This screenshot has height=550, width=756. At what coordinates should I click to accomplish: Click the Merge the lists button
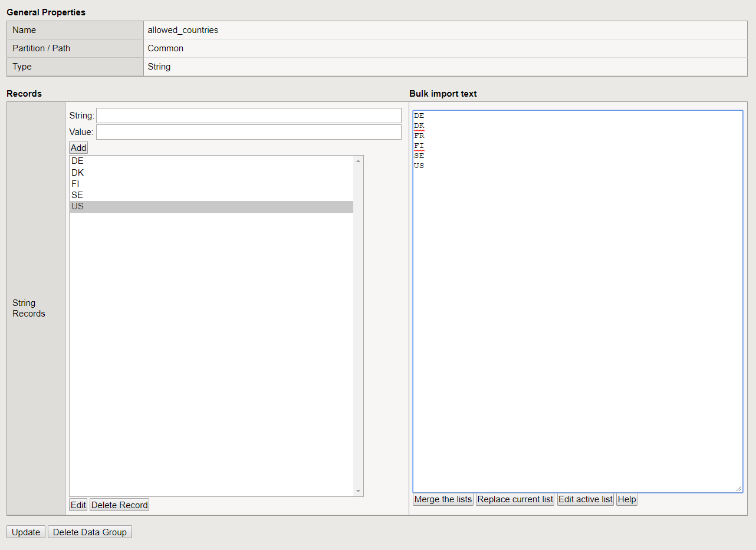pyautogui.click(x=443, y=499)
